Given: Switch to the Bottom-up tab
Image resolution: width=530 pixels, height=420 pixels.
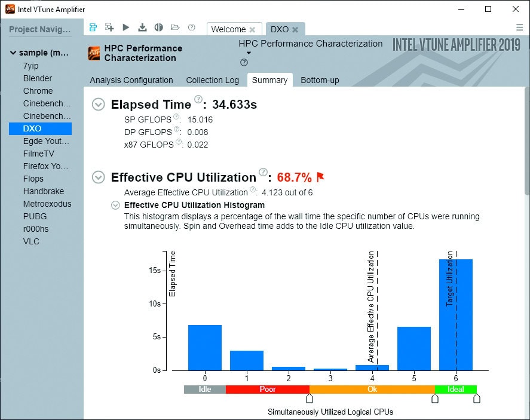Looking at the screenshot, I should [x=320, y=80].
